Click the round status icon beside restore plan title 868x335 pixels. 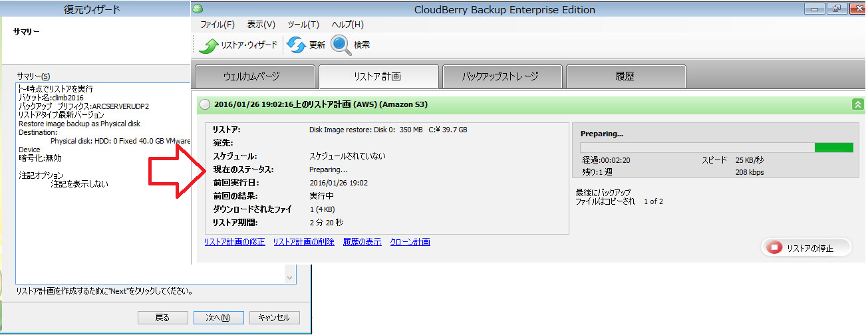pyautogui.click(x=205, y=104)
